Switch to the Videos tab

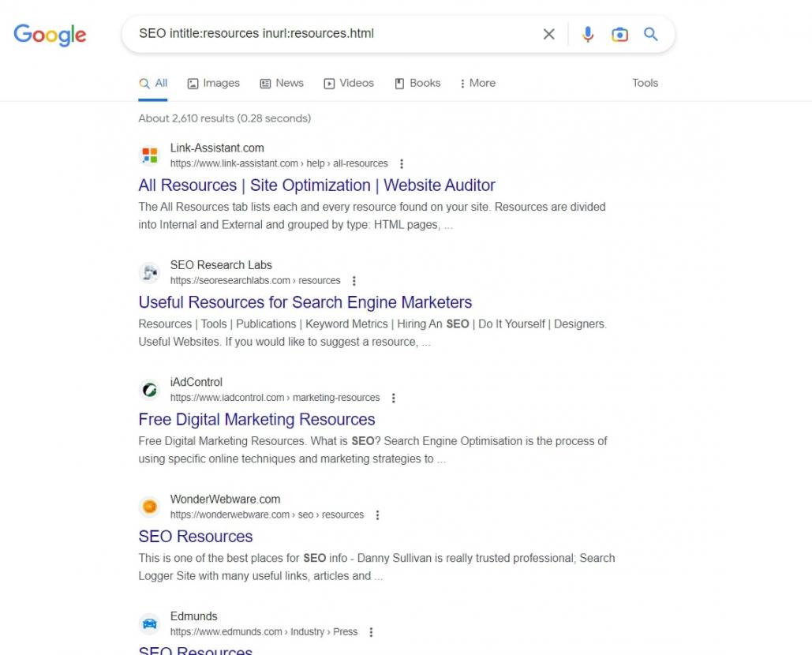point(349,83)
